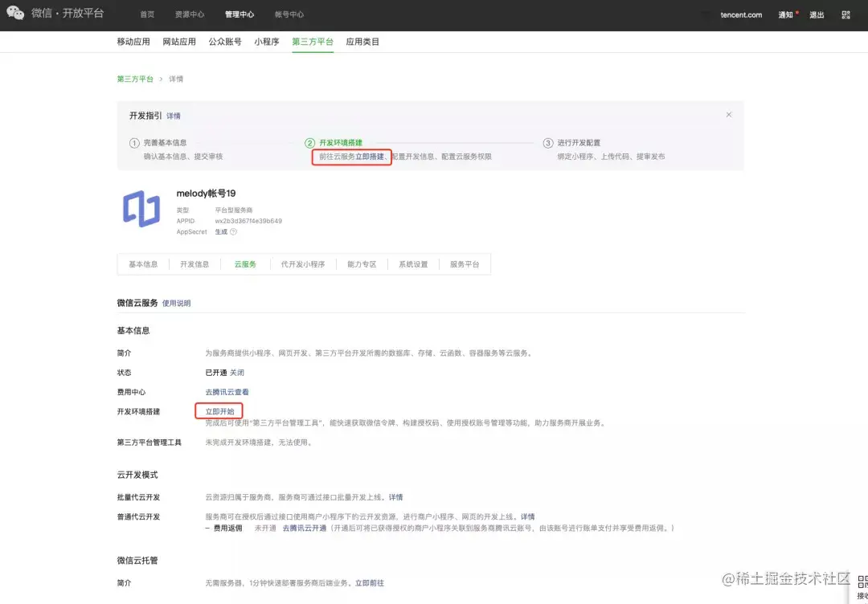868x604 pixels.
Task: Switch to the 小程序 tab
Action: point(267,42)
